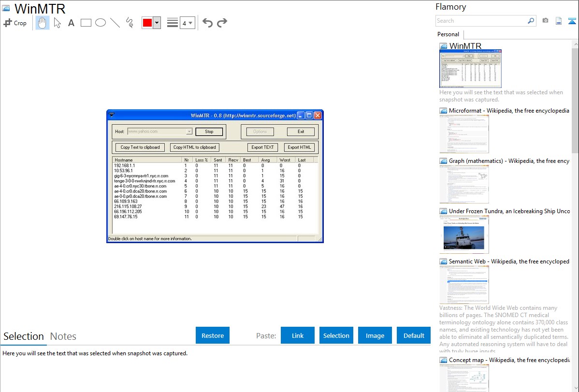The width and height of the screenshot is (579, 392).
Task: Click the Semantic Web - Wikipedia title
Action: click(x=509, y=261)
